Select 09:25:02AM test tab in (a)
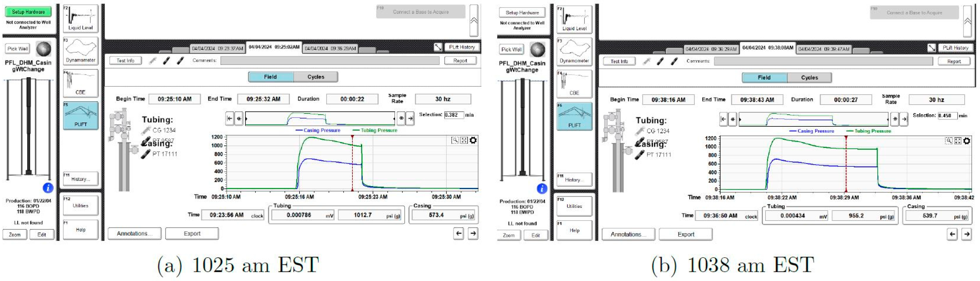This screenshot has width=980, height=281. [274, 47]
